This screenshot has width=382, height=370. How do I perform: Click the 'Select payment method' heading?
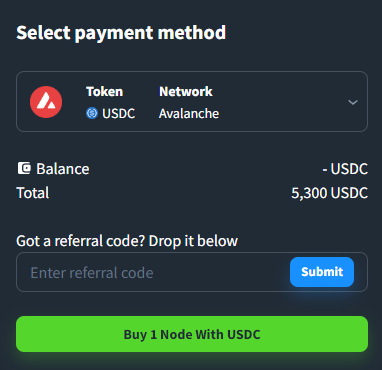click(x=121, y=33)
